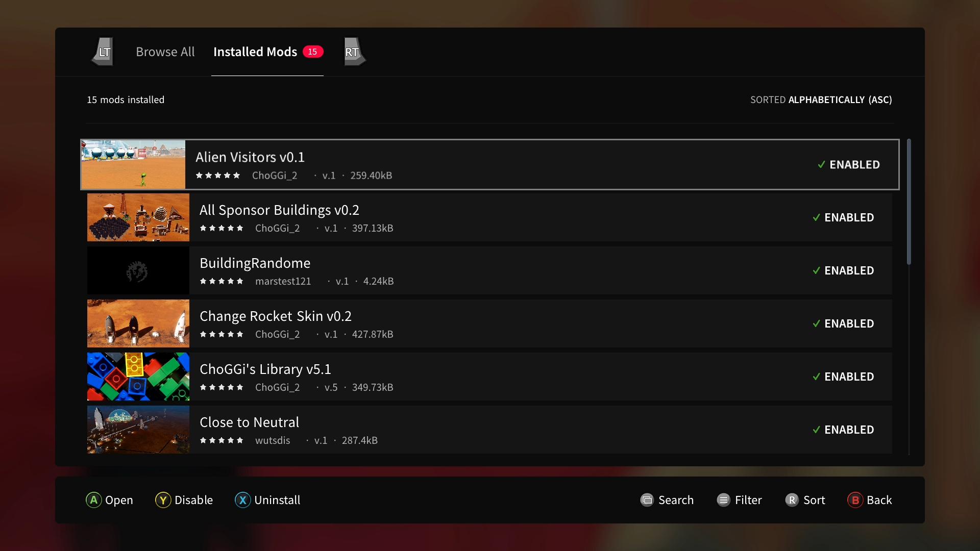This screenshot has width=980, height=551.
Task: Click the A button Open icon
Action: [93, 499]
